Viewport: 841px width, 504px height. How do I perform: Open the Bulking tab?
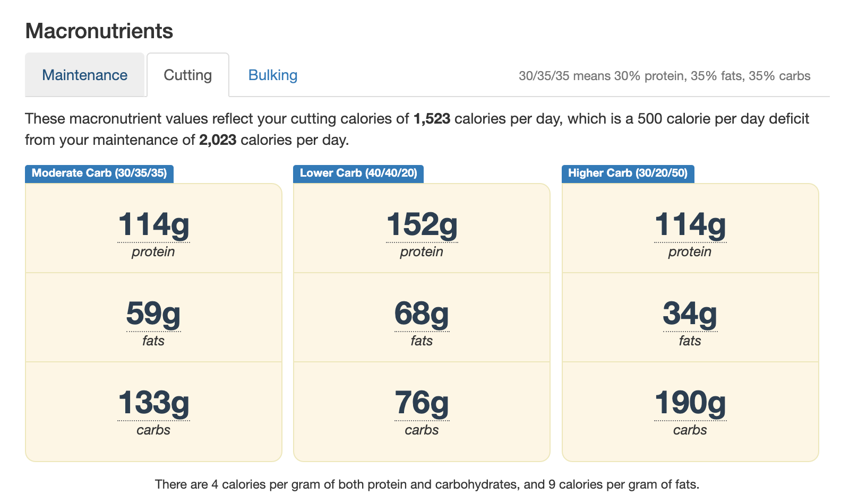tap(272, 75)
